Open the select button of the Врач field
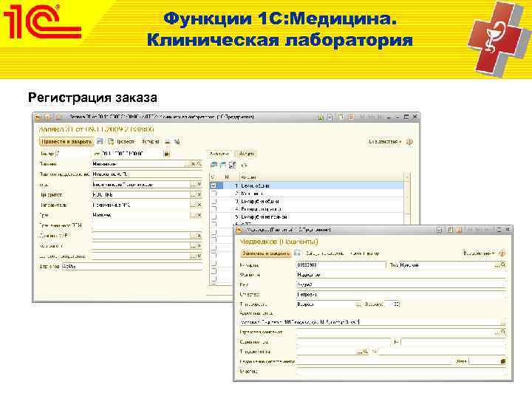The width and height of the screenshot is (532, 399). (x=193, y=216)
